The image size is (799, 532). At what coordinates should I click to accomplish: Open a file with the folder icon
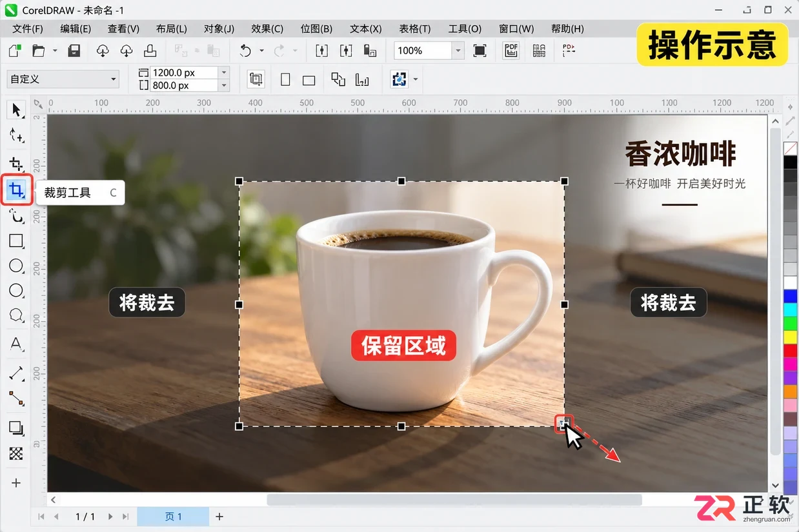pyautogui.click(x=39, y=50)
